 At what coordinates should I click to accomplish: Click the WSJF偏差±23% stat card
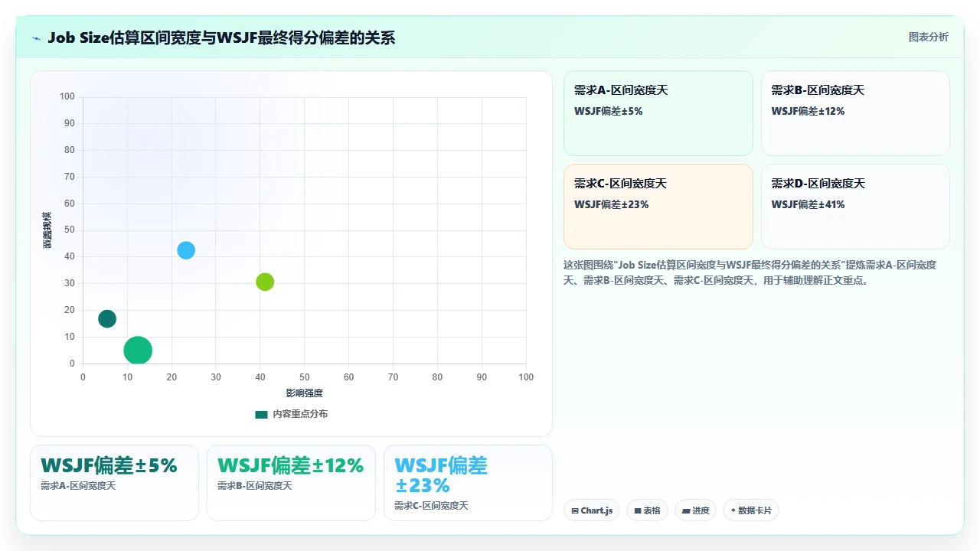click(x=468, y=483)
